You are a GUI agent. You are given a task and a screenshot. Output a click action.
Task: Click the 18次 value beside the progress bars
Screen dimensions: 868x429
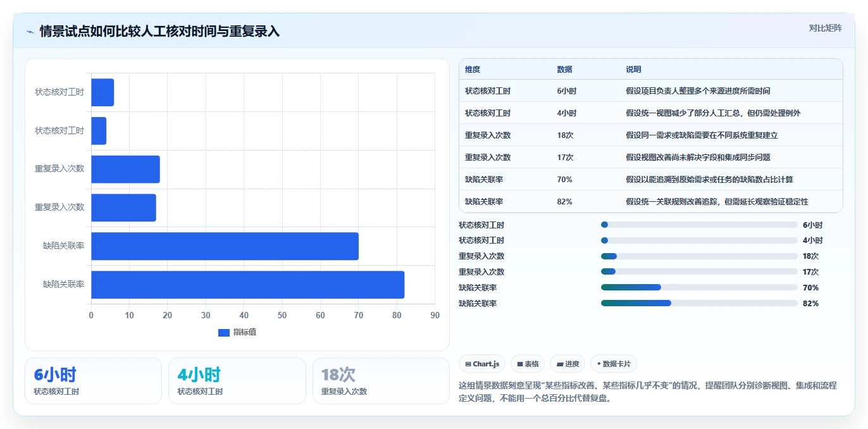click(810, 256)
